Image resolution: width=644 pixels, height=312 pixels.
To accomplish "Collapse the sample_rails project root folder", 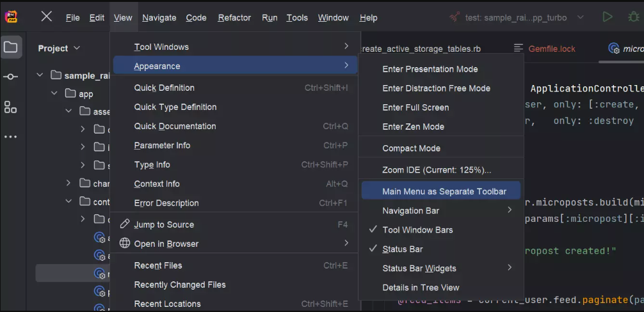I will click(x=40, y=75).
